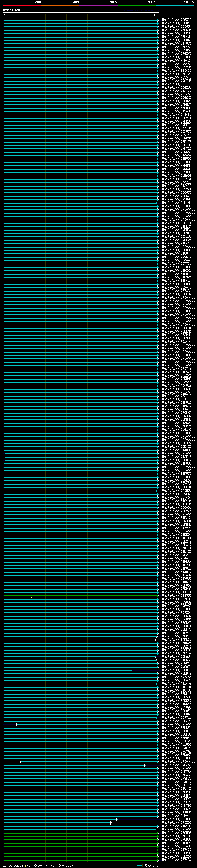Screen dimensions: 197x868
Task: Select the UniRef100_B6KAW0 label
Action: [x=176, y=656]
